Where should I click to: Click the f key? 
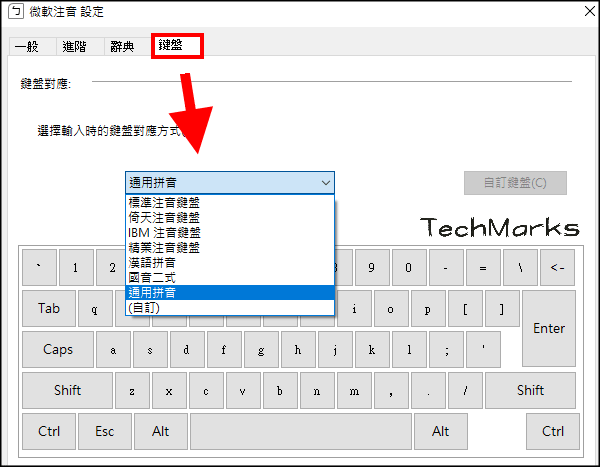pyautogui.click(x=224, y=349)
